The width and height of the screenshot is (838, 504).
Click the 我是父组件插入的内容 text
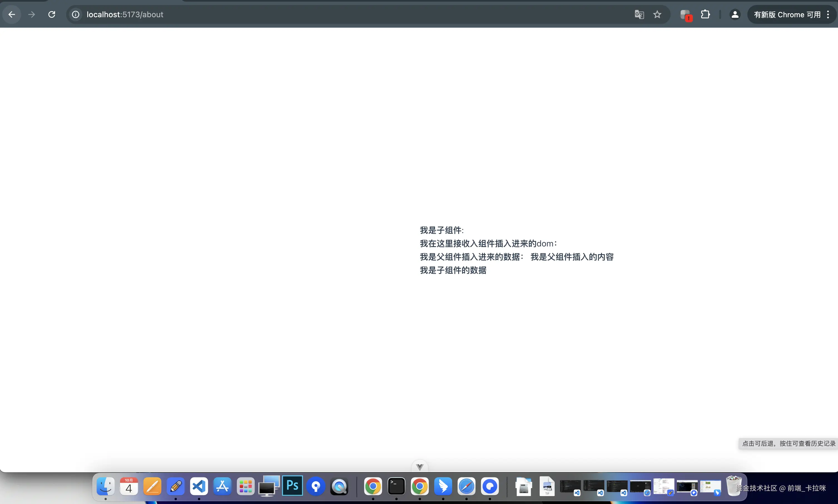(x=572, y=257)
